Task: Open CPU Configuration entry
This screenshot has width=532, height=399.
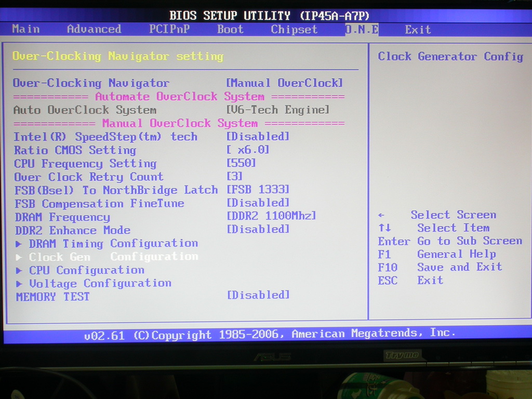Action: pyautogui.click(x=87, y=270)
